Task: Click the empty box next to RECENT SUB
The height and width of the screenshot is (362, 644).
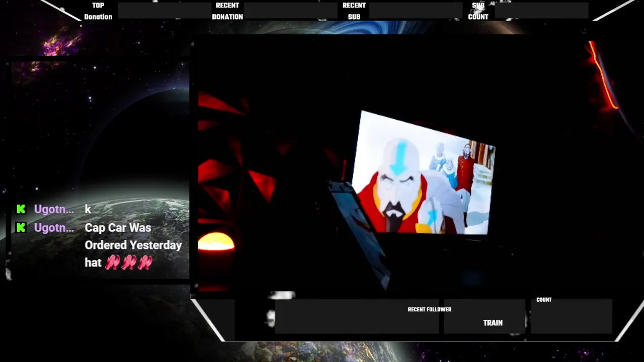Action: point(416,11)
